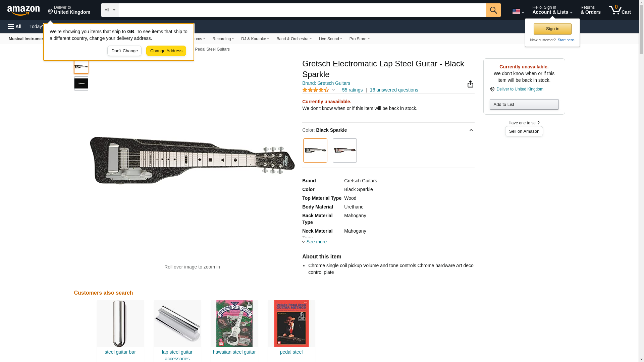Open the 16 answered questions link
Image resolution: width=644 pixels, height=362 pixels.
point(394,90)
